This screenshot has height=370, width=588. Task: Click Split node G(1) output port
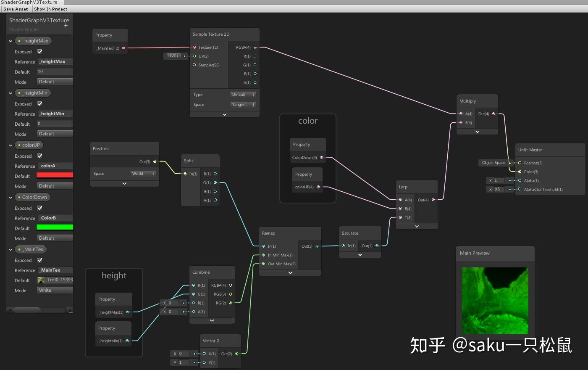(215, 183)
